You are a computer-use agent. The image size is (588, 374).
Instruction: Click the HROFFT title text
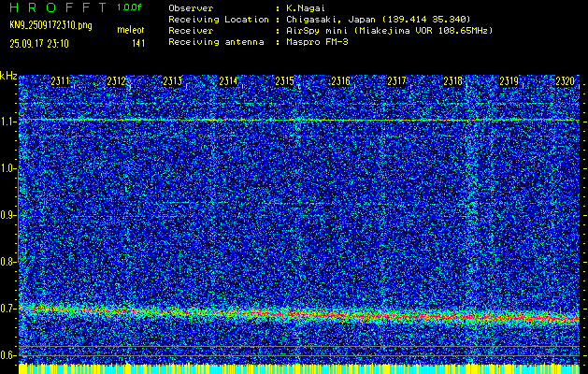(58, 7)
